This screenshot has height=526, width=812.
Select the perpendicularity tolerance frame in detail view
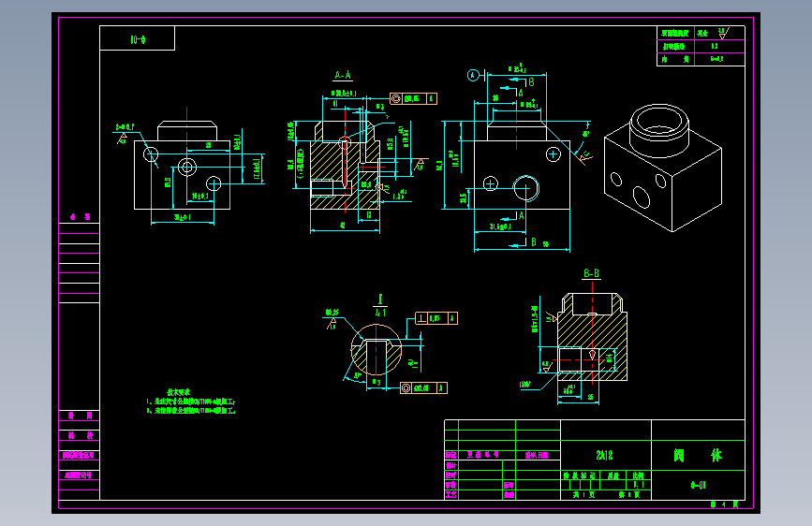[436, 318]
